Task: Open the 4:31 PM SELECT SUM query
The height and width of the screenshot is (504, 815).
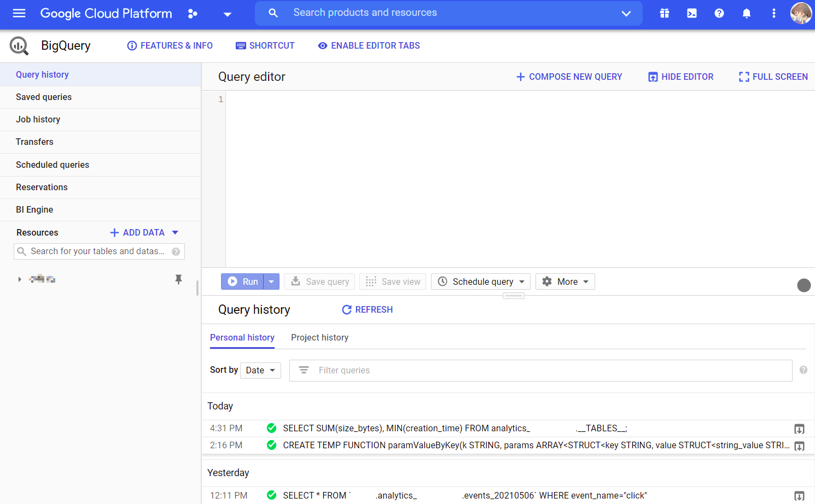Action: (455, 429)
